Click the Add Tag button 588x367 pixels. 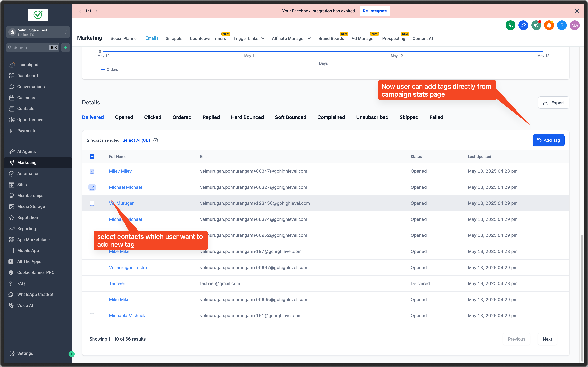[548, 140]
